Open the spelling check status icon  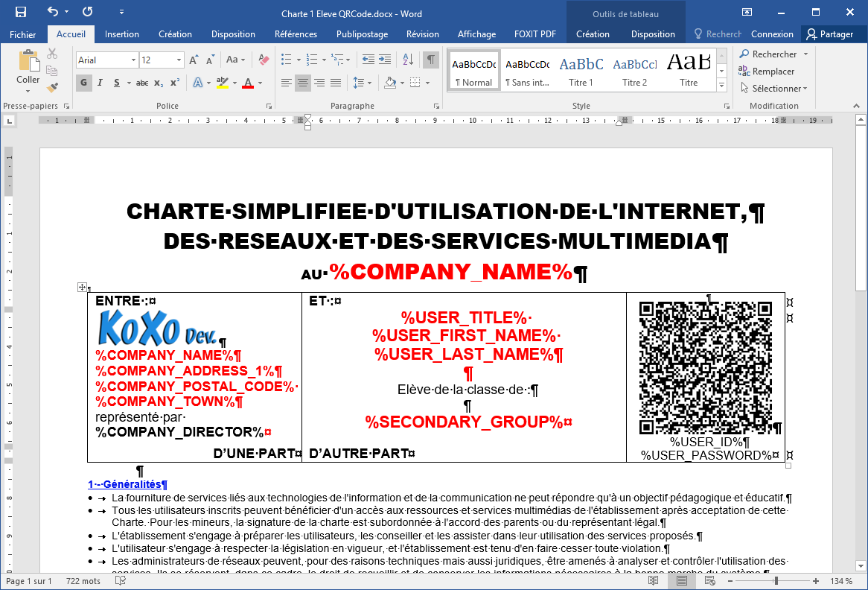[x=120, y=580]
